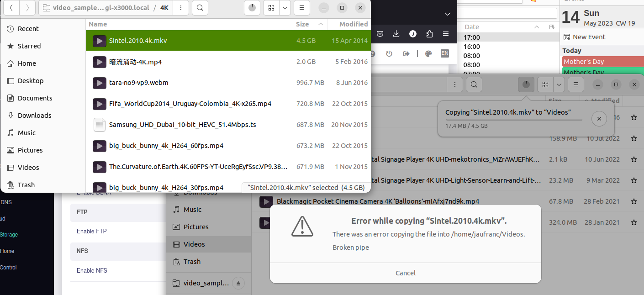
Task: Click the video_sample path bar segment
Action: (x=96, y=8)
